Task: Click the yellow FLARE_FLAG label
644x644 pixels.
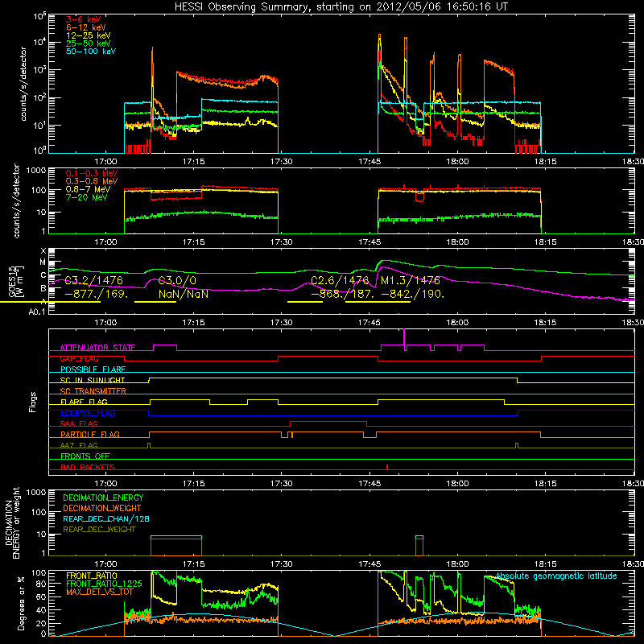Action: coord(84,402)
